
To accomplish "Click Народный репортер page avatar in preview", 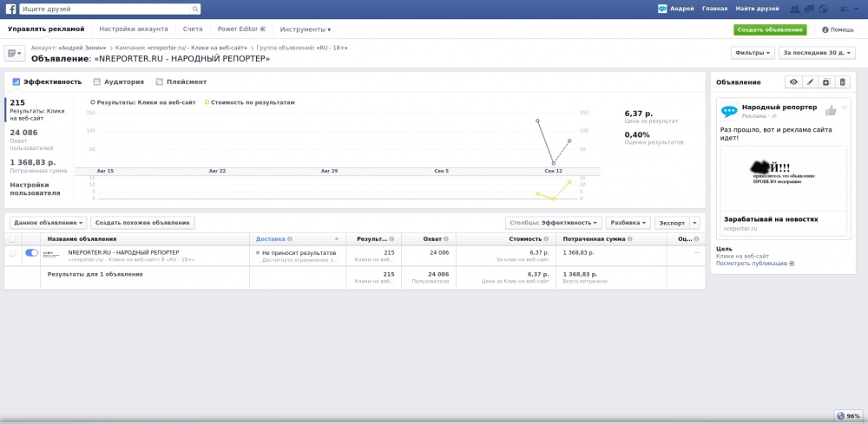I will coord(729,111).
